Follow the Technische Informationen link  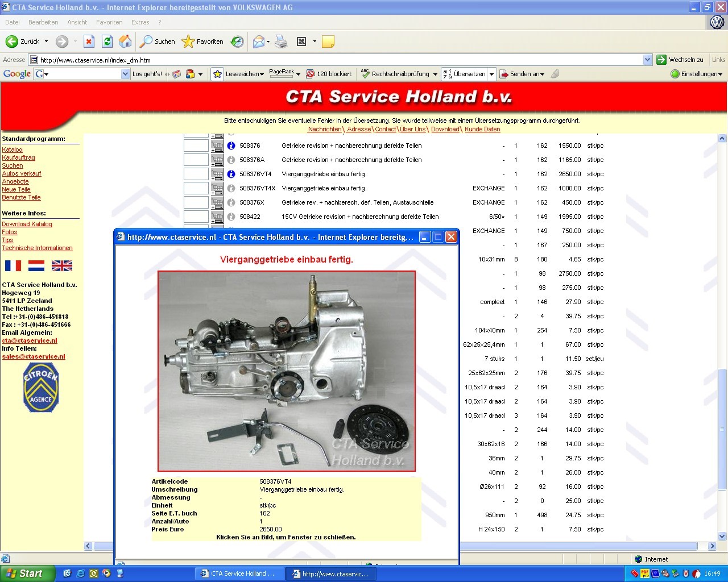[x=37, y=248]
